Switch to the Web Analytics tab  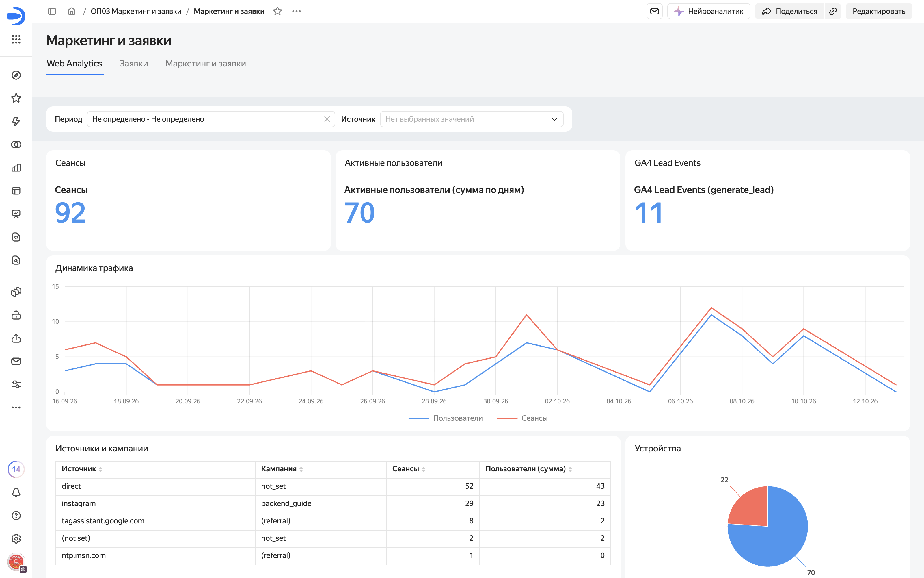[74, 64]
